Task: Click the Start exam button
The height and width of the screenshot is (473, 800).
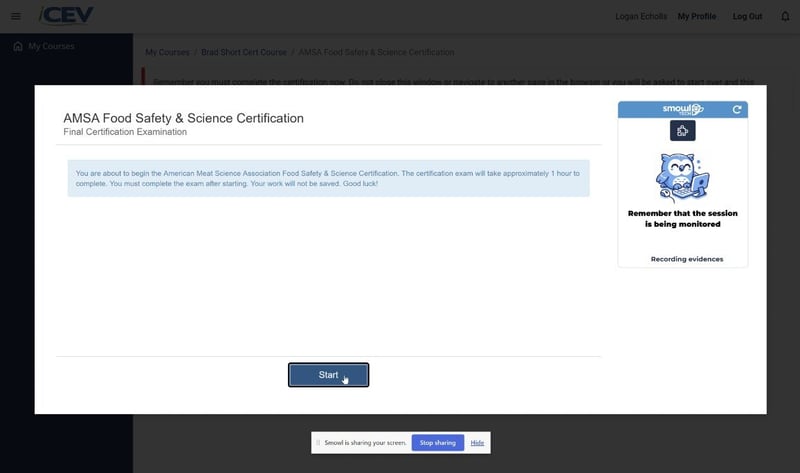Action: [x=328, y=375]
